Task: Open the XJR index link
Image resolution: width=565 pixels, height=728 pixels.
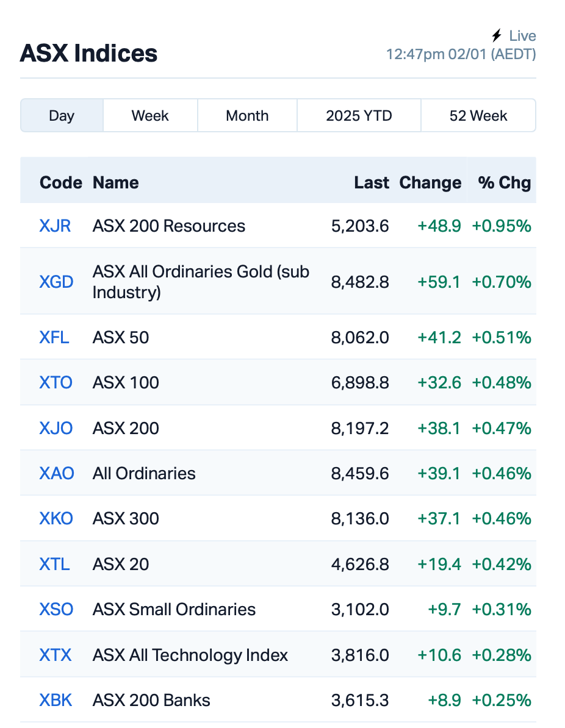Action: 55,226
